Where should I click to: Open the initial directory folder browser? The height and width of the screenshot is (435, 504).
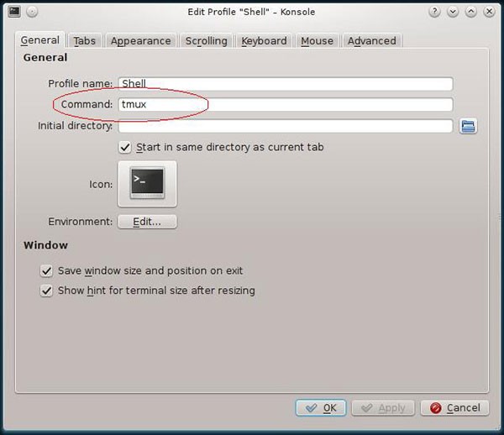469,126
